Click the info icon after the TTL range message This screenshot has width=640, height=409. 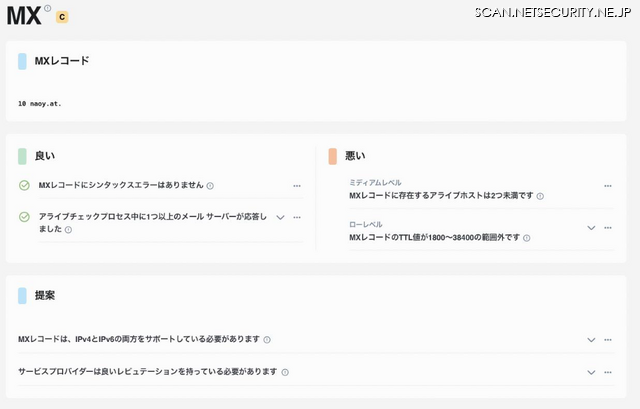[526, 238]
